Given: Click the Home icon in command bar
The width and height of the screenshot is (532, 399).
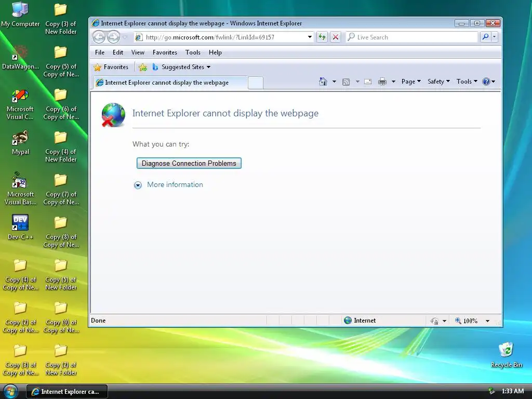Looking at the screenshot, I should 323,82.
